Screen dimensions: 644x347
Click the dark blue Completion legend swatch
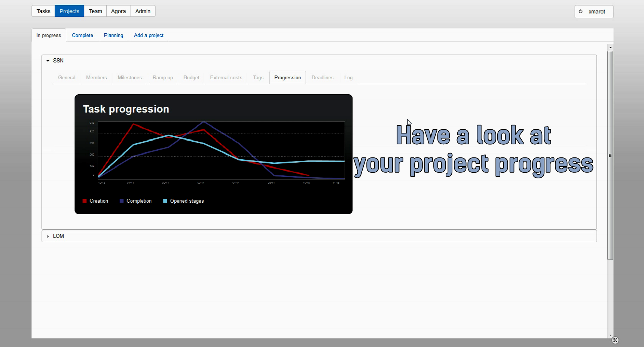point(122,201)
